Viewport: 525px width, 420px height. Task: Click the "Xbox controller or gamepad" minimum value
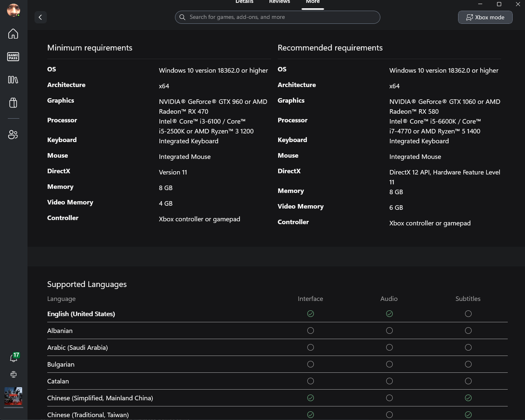(199, 219)
